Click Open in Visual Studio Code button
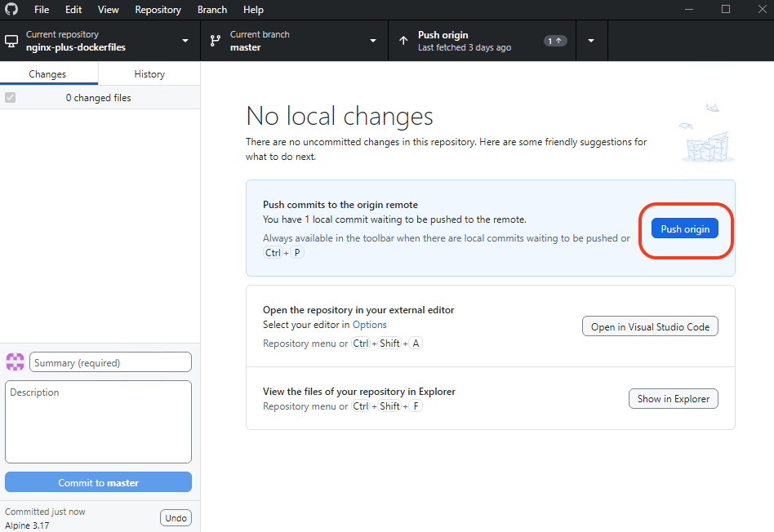This screenshot has height=532, width=774. pyautogui.click(x=650, y=326)
